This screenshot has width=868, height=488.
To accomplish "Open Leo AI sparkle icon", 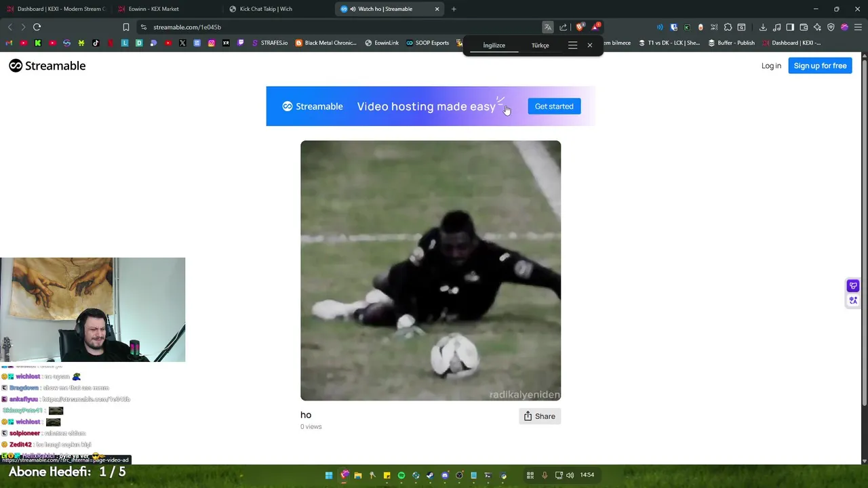I will click(x=817, y=27).
